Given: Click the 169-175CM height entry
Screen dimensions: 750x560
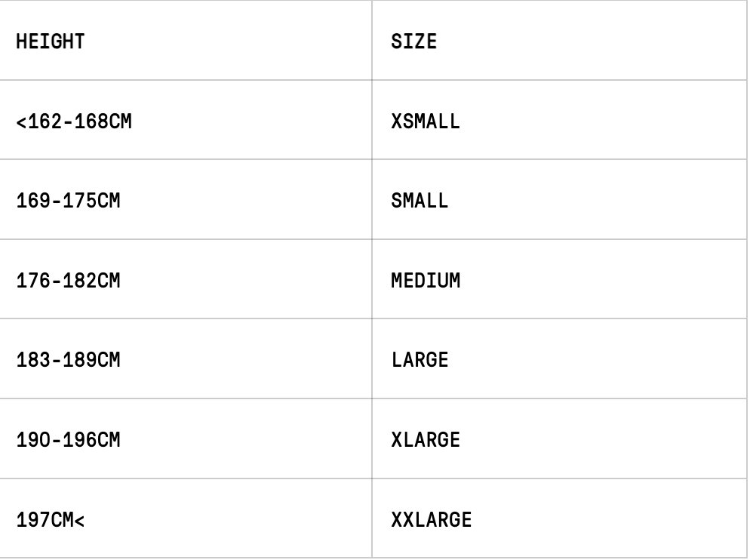Looking at the screenshot, I should click(x=68, y=201).
